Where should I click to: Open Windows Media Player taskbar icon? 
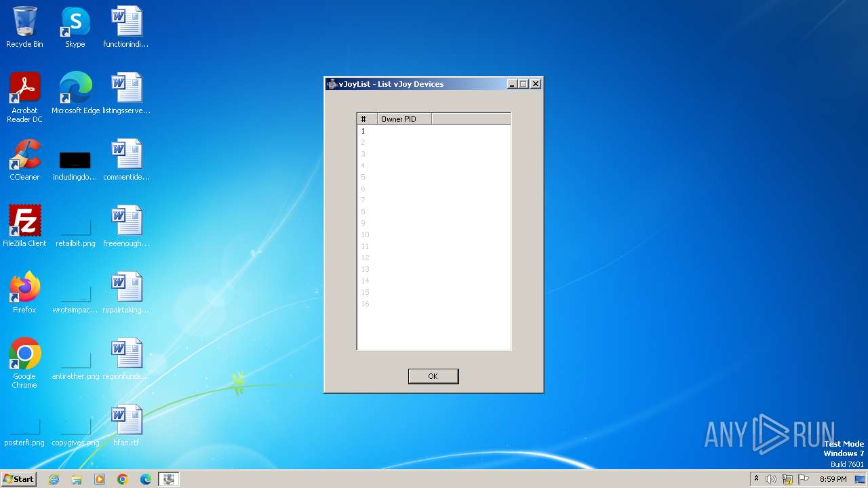[x=100, y=479]
